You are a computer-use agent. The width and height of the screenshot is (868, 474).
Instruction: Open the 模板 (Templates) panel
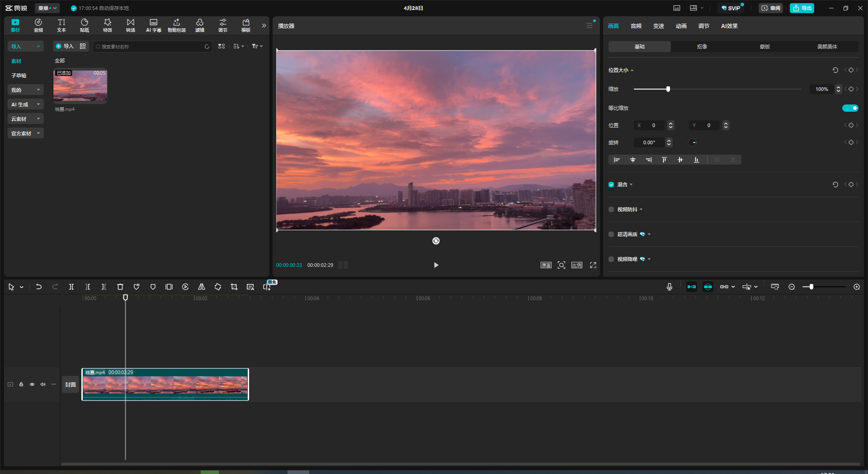coord(246,25)
